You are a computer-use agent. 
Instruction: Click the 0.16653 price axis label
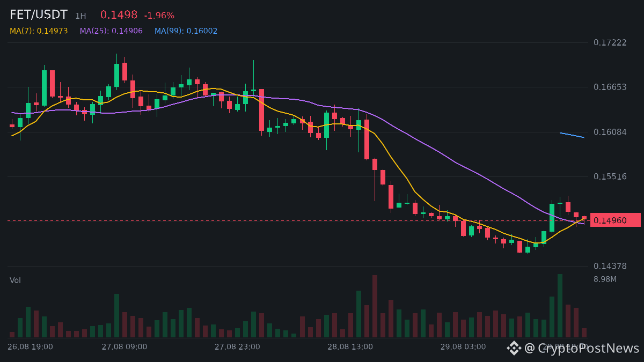point(610,87)
